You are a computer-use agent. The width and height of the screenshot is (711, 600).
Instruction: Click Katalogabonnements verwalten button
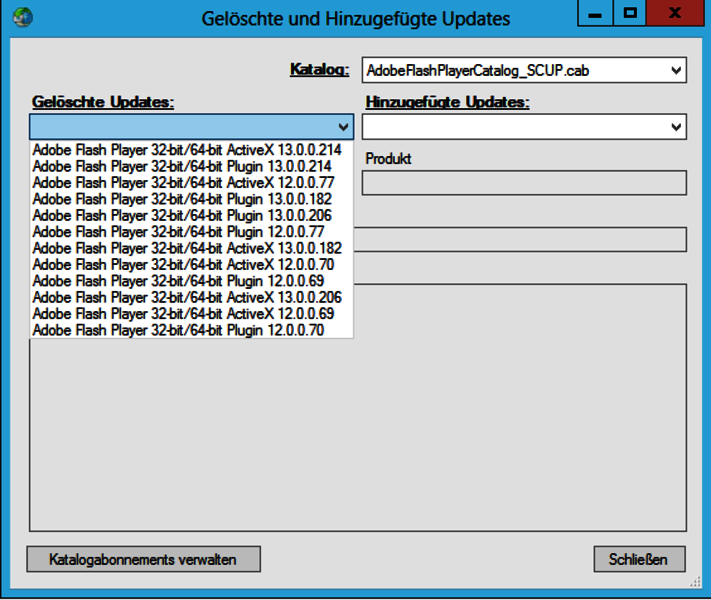click(143, 559)
